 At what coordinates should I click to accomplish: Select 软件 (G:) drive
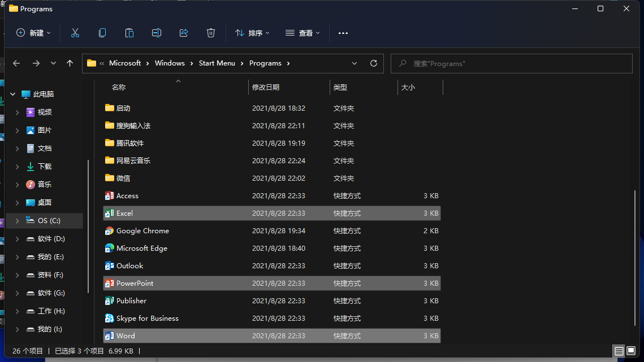[x=51, y=293]
